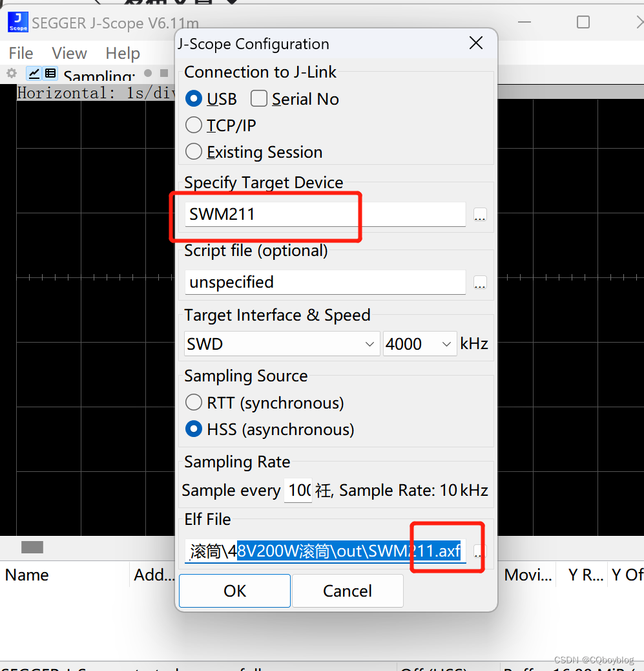Select the table view icon
Image resolution: width=644 pixels, height=671 pixels.
tap(50, 73)
